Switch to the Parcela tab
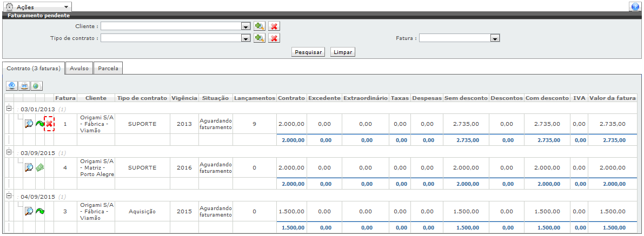Image resolution: width=644 pixels, height=236 pixels. tap(108, 69)
